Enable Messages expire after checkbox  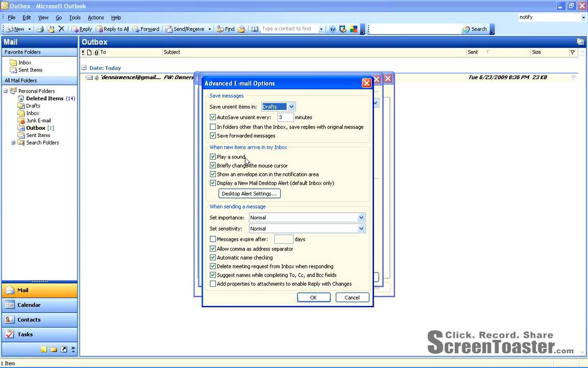[213, 239]
